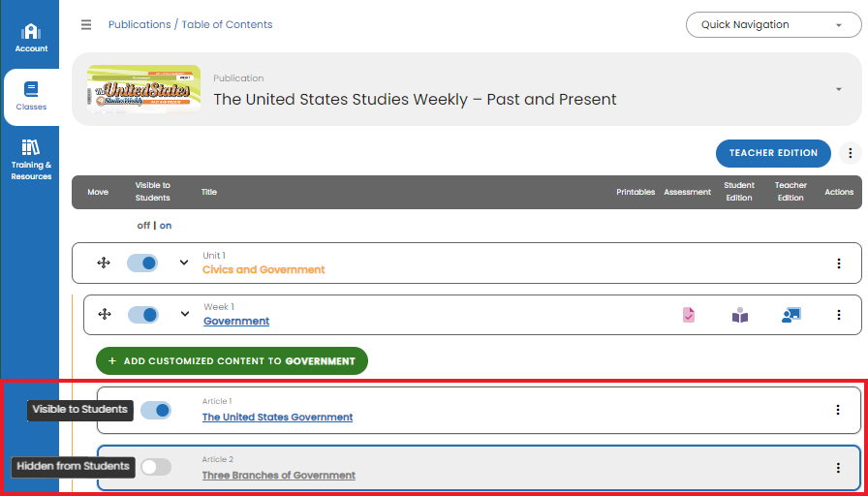Open actions menu for Government week
Viewport: 868px width, 496px height.
click(x=839, y=315)
